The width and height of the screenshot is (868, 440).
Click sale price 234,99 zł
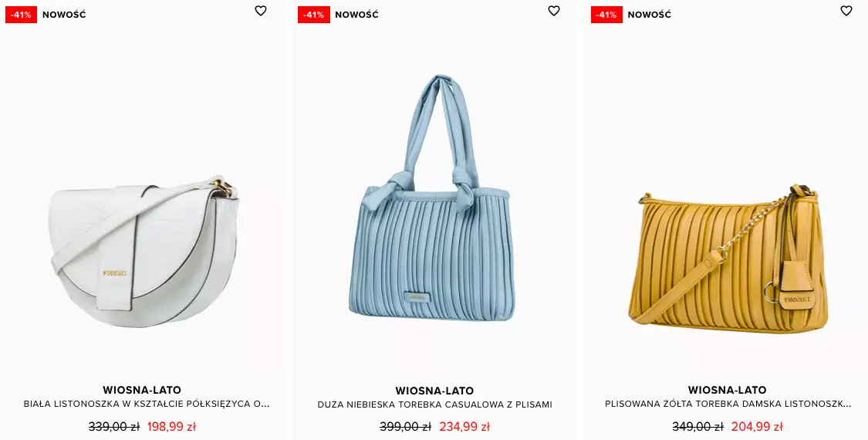[x=464, y=427]
